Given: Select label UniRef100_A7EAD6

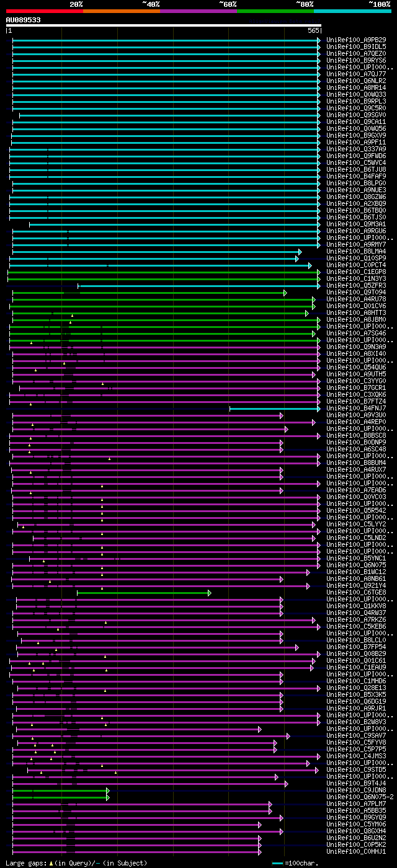Looking at the screenshot, I should [x=356, y=490].
